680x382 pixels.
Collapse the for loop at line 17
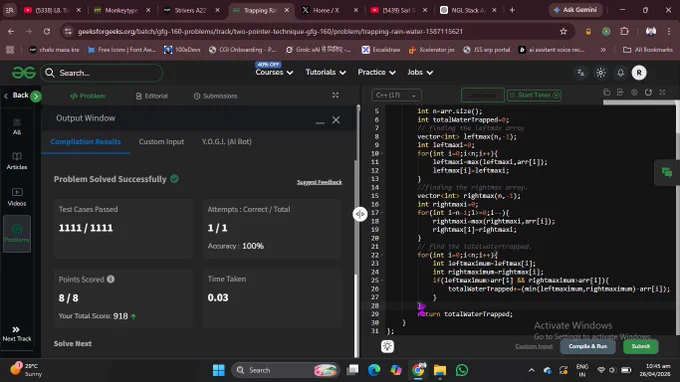tap(382, 213)
